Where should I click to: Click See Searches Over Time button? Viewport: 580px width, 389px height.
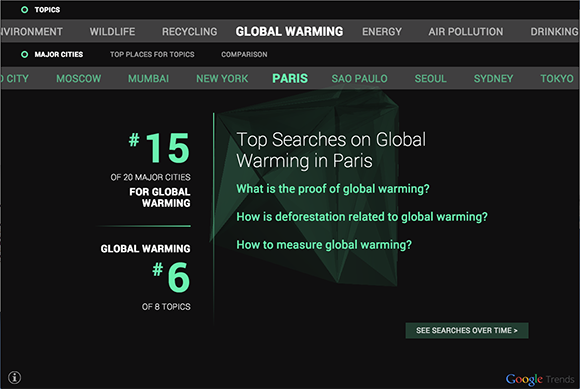tap(467, 330)
